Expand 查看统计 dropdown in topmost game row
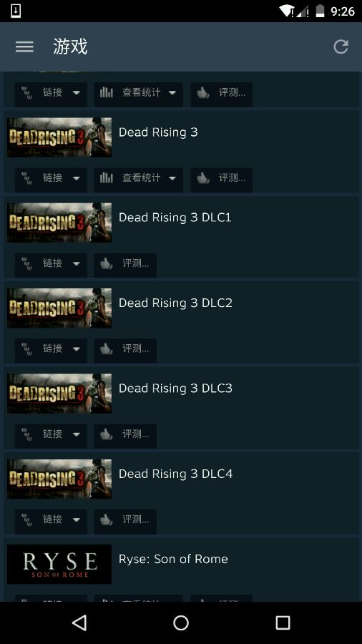The width and height of the screenshot is (362, 644). [x=172, y=92]
